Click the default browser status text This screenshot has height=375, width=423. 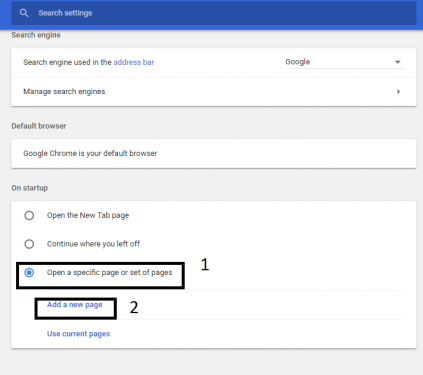click(90, 153)
